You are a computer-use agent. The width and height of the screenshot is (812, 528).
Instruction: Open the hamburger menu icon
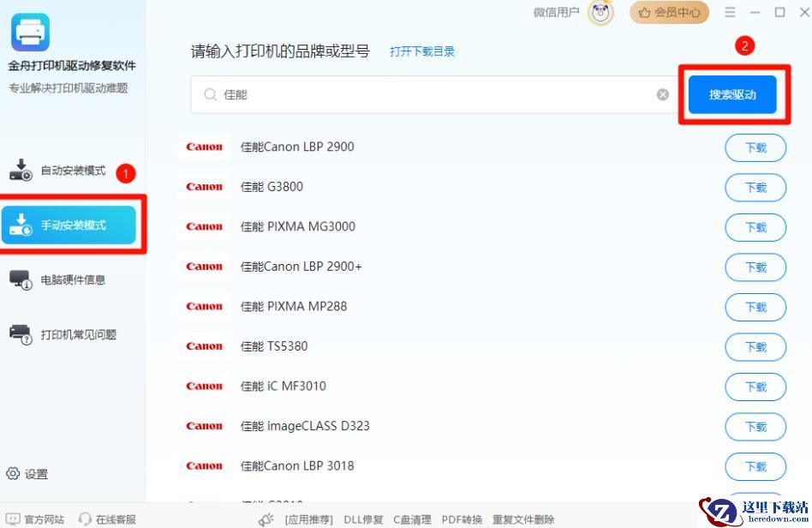(x=730, y=12)
